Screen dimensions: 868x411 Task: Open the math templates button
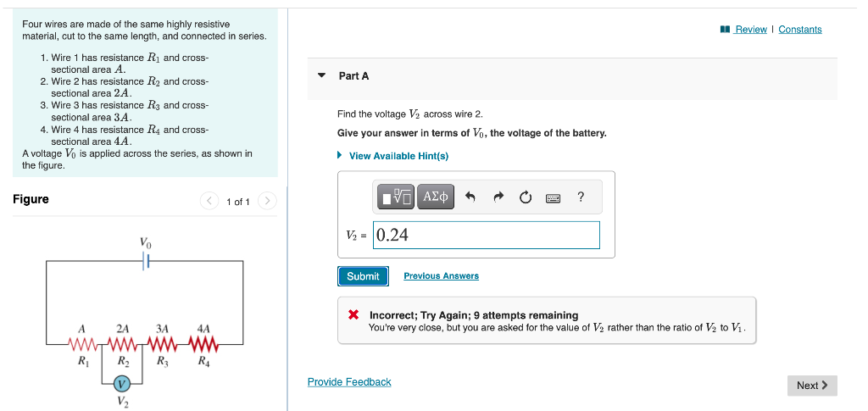tap(397, 197)
